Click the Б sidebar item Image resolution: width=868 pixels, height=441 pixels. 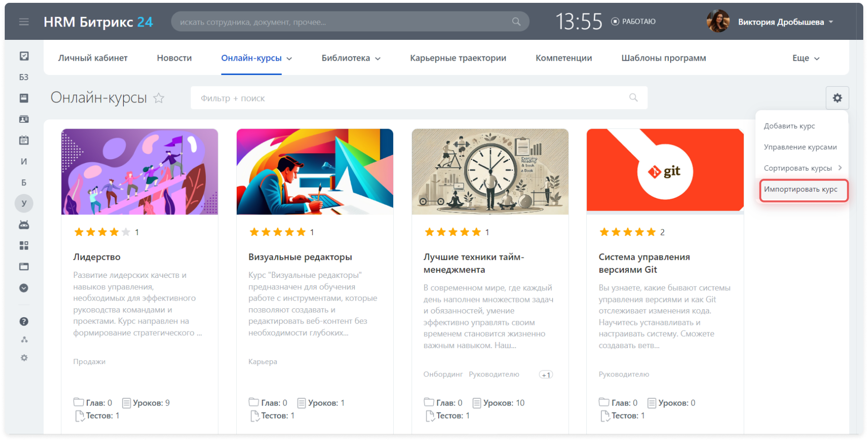click(x=24, y=182)
